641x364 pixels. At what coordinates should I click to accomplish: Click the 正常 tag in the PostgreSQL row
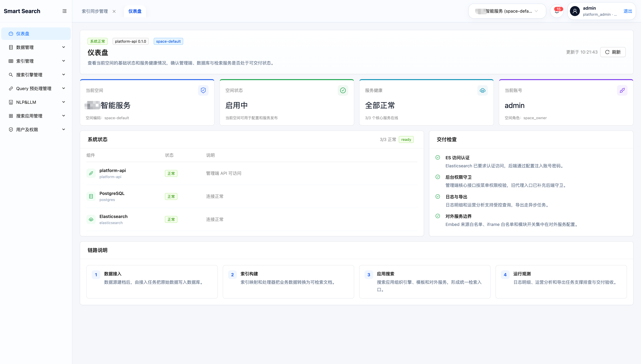(x=171, y=196)
